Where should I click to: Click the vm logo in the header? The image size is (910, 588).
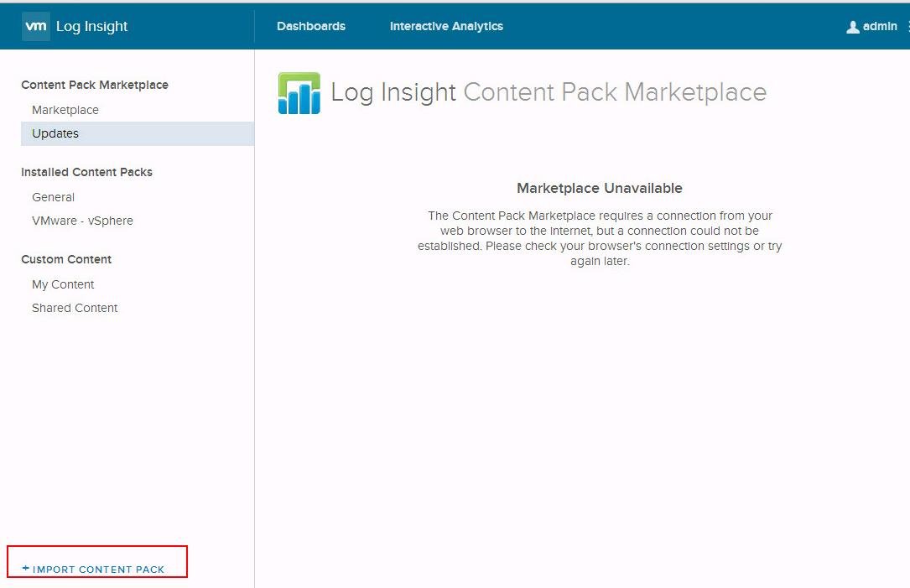coord(36,26)
